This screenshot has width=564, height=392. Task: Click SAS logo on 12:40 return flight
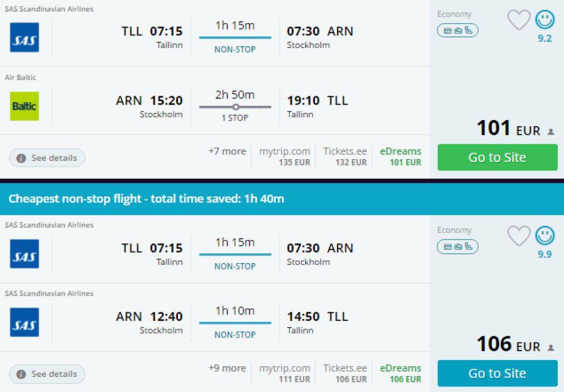[x=25, y=322]
